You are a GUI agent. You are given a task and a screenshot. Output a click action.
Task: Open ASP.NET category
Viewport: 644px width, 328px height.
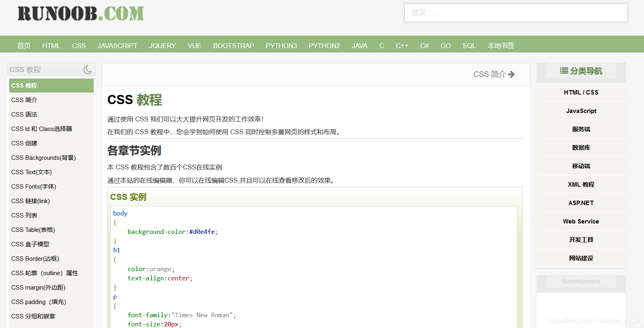[x=581, y=203]
